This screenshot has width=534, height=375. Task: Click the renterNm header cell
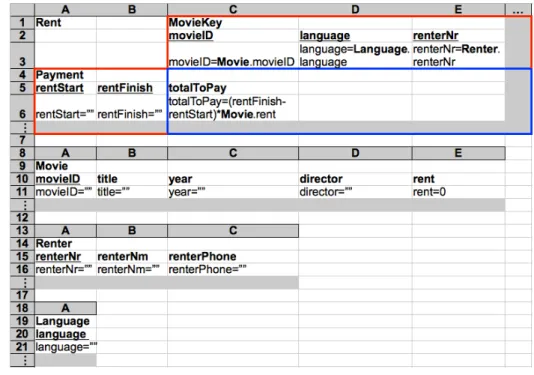point(132,256)
